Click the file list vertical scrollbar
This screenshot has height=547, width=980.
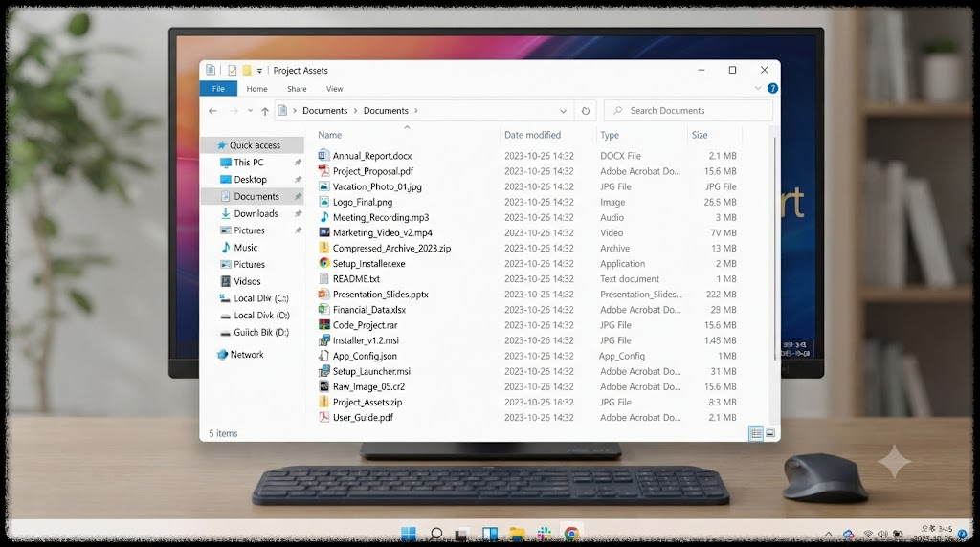click(775, 250)
